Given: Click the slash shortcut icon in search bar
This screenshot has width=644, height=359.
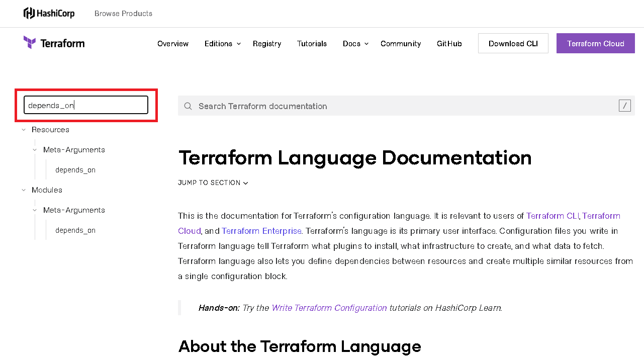Looking at the screenshot, I should tap(625, 106).
